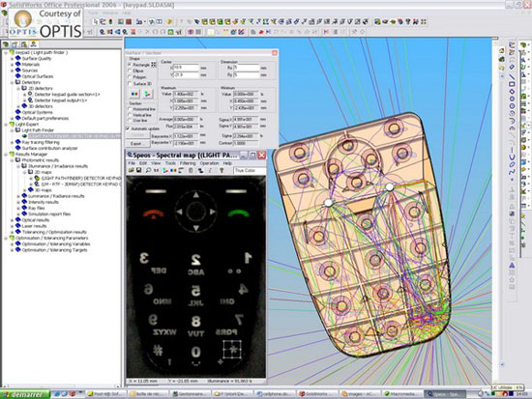Image resolution: width=532 pixels, height=399 pixels.
Task: Click the Spline tool in right sketch toolbar
Action: pos(512,172)
